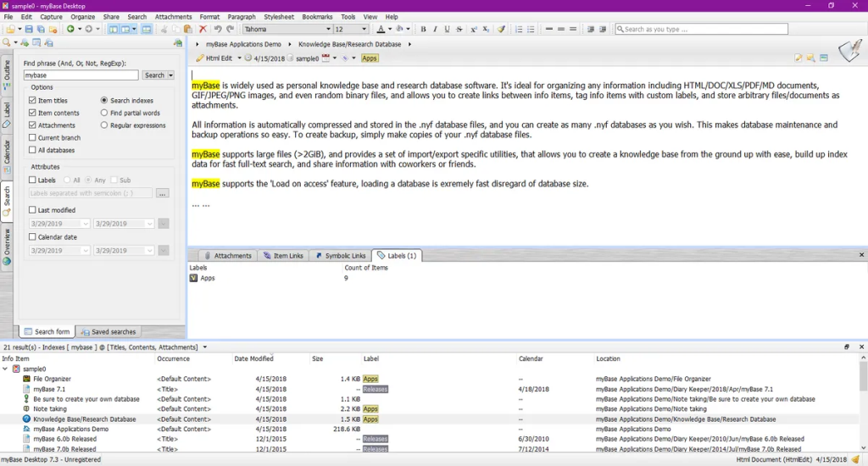This screenshot has height=466, width=868.
Task: Click the Save database icon
Action: (29, 30)
